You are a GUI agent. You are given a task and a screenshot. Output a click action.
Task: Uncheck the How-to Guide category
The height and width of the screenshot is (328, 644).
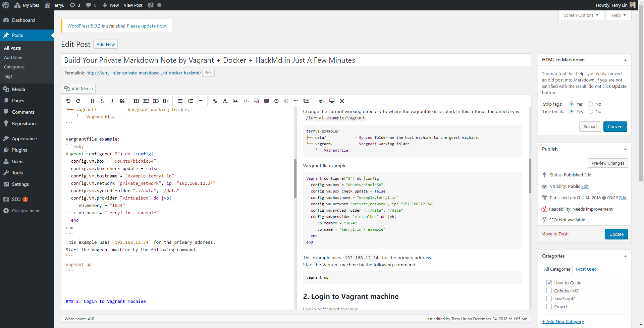(x=549, y=283)
